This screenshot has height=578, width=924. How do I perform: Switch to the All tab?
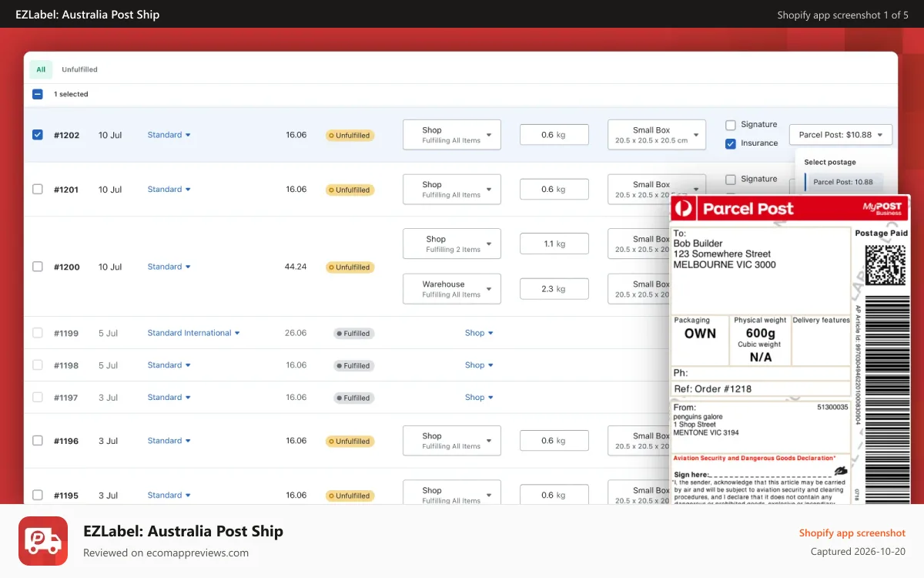click(x=41, y=69)
